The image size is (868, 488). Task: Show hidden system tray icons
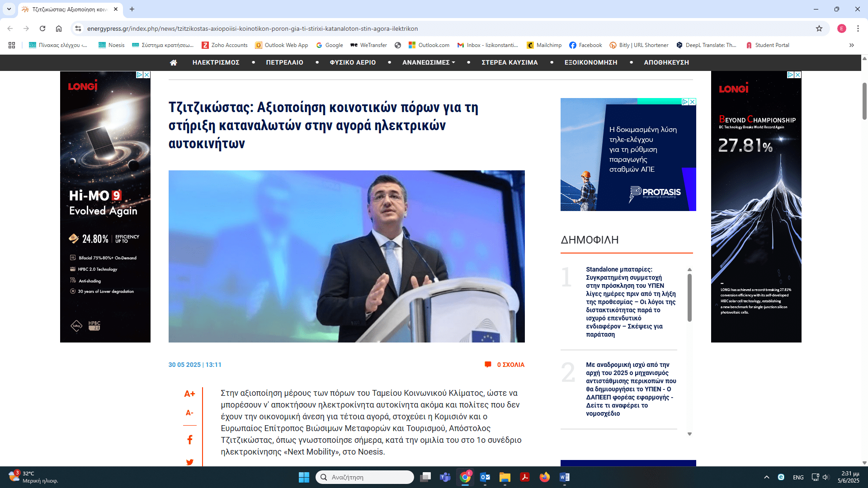(x=766, y=477)
